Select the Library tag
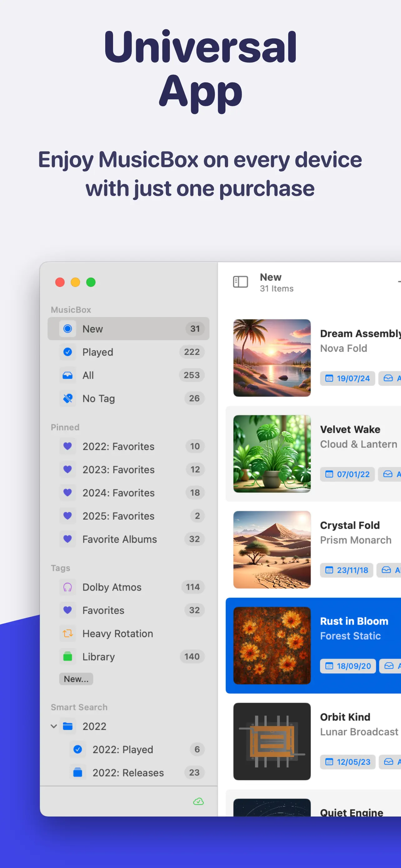This screenshot has width=401, height=868. pos(128,657)
